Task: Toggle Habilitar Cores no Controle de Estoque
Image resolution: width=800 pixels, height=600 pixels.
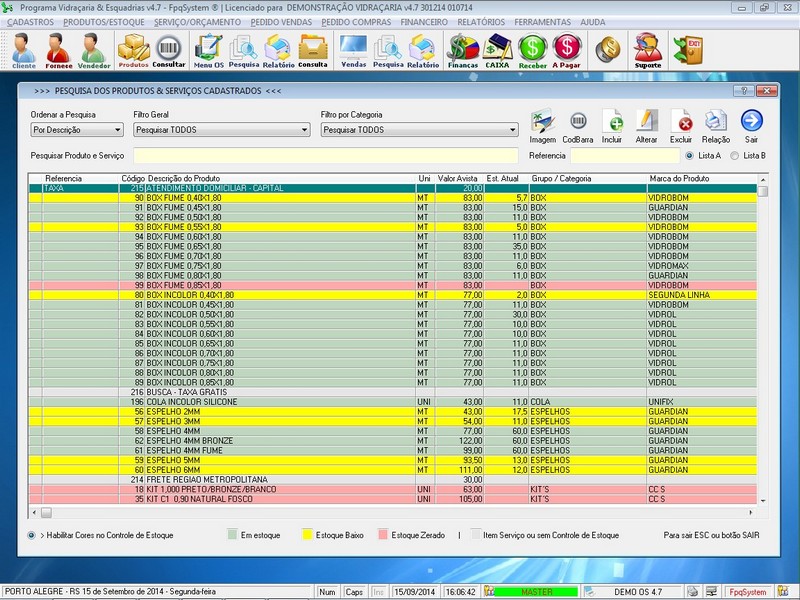Action: click(x=33, y=535)
